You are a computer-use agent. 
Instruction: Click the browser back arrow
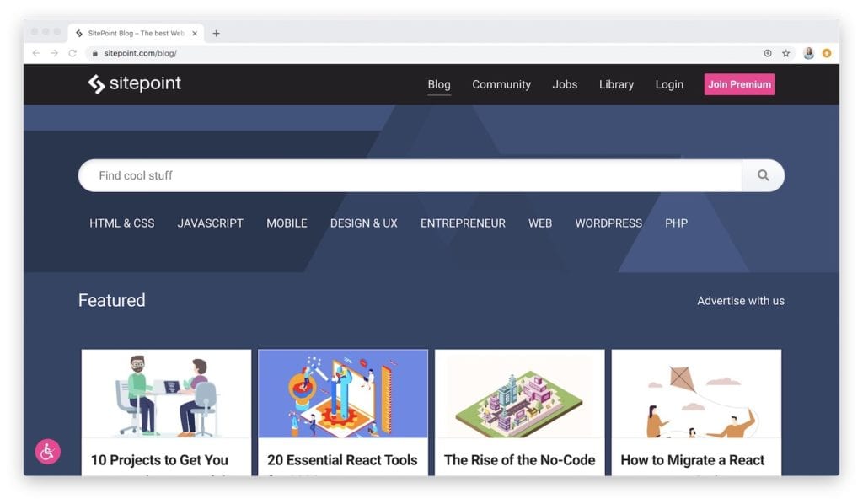click(36, 53)
